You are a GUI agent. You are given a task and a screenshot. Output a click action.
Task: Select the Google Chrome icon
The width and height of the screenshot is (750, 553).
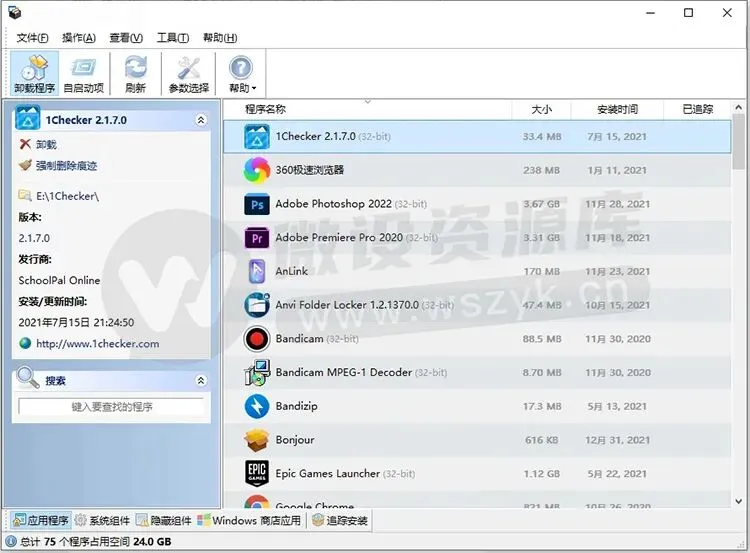point(257,502)
